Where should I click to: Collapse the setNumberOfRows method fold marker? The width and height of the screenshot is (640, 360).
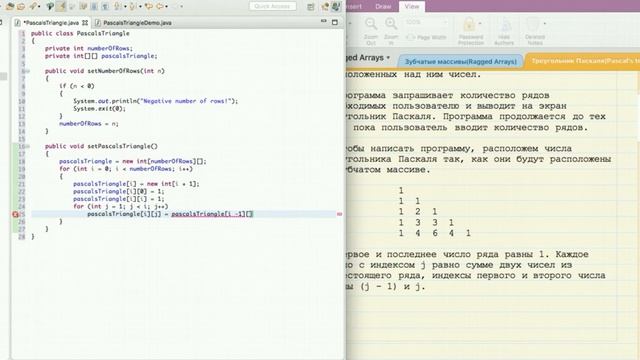pos(28,71)
